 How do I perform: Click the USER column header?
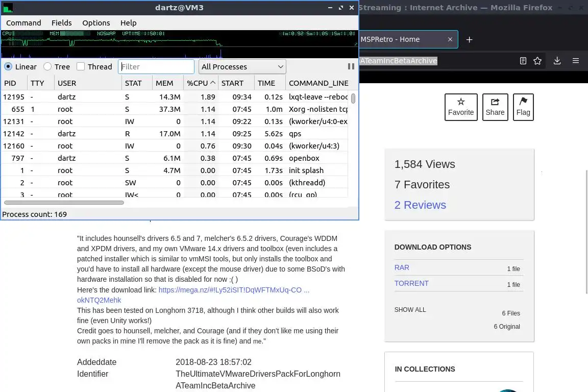coord(88,83)
